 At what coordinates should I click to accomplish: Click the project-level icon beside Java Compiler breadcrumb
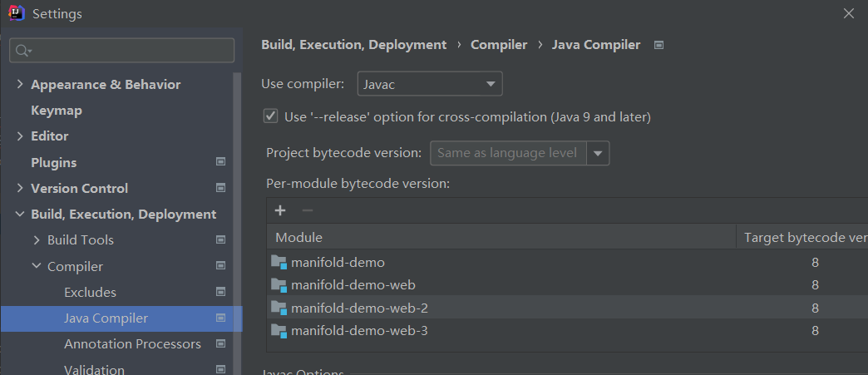(658, 46)
